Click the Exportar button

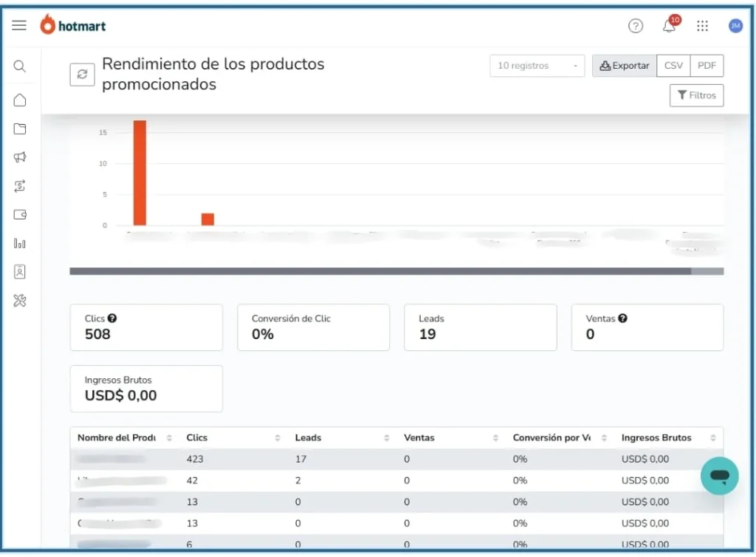(x=625, y=66)
